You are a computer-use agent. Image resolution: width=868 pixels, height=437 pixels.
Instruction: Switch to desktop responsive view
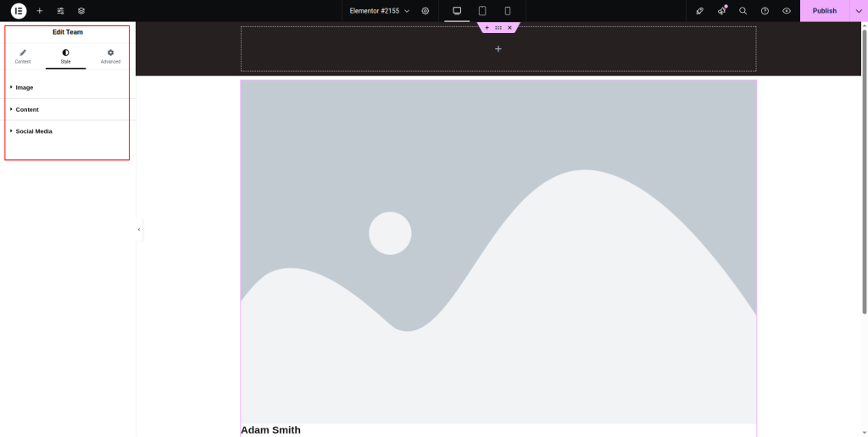457,10
